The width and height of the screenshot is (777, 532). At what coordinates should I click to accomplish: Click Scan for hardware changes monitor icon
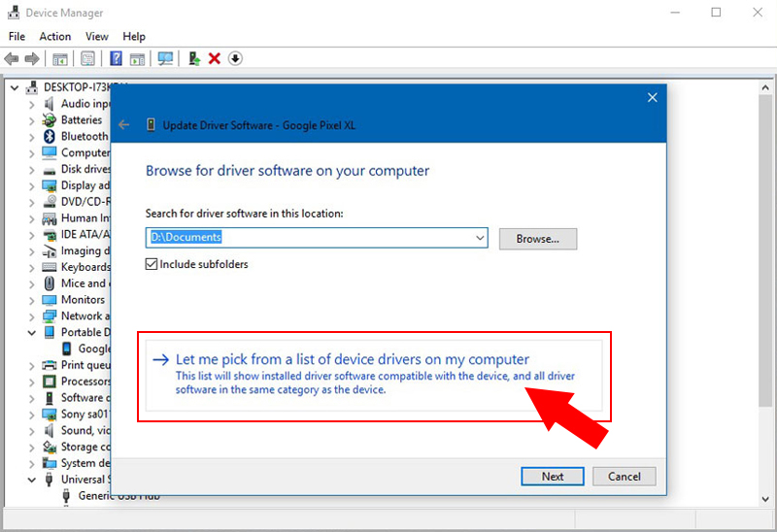(165, 59)
